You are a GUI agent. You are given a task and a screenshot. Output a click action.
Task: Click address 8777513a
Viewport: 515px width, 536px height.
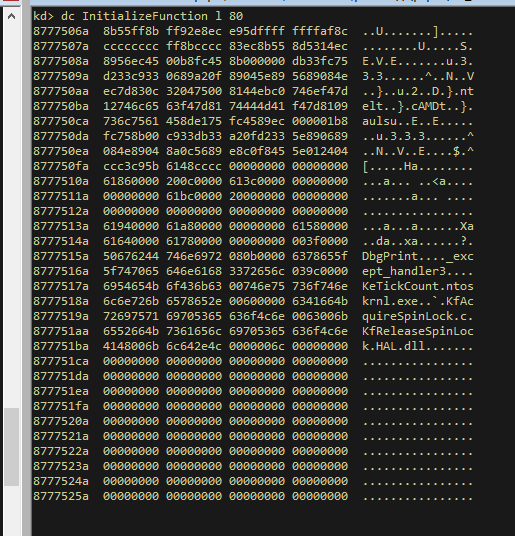click(x=61, y=226)
